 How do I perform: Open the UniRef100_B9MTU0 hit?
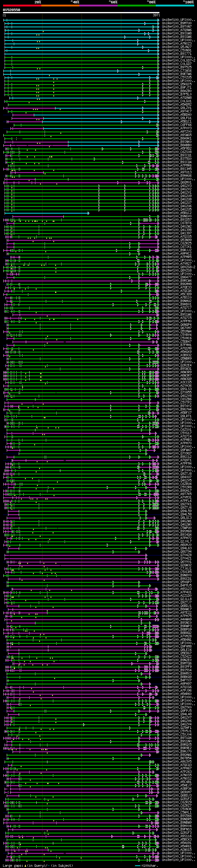click(x=177, y=23)
